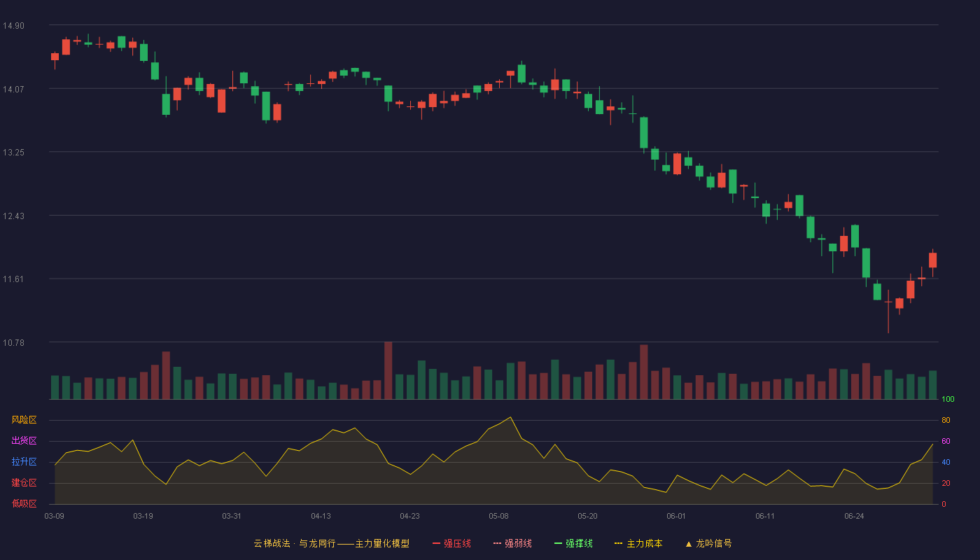Toggle the 龙吟信号 legend series
980x560 pixels.
(x=708, y=543)
